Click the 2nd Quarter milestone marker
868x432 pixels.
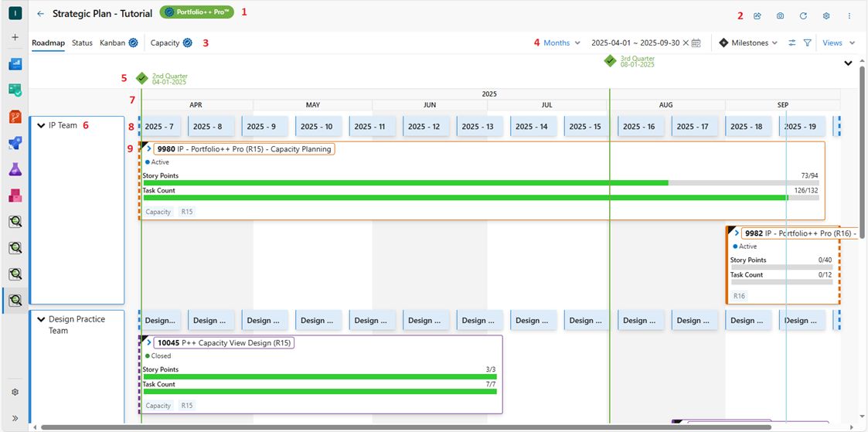pos(141,78)
